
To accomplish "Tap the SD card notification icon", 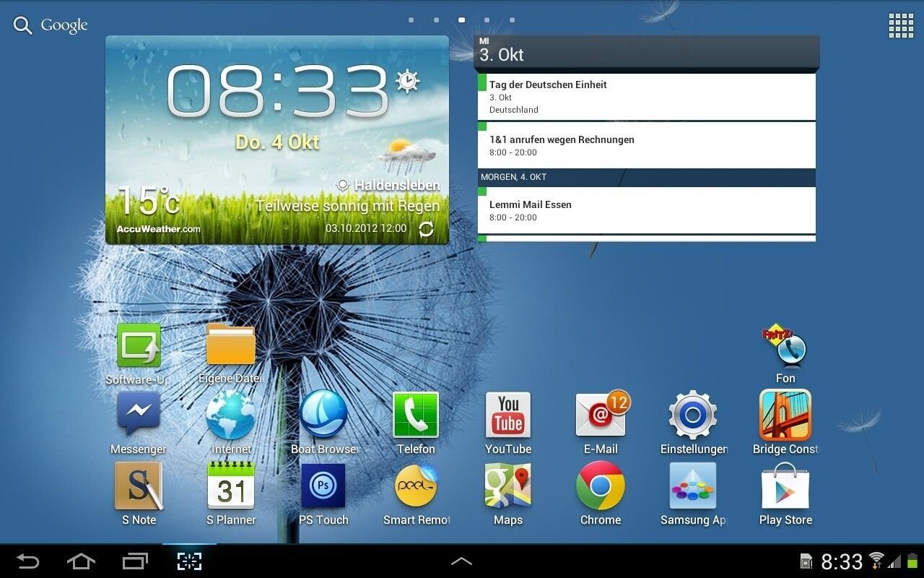I will pyautogui.click(x=807, y=561).
